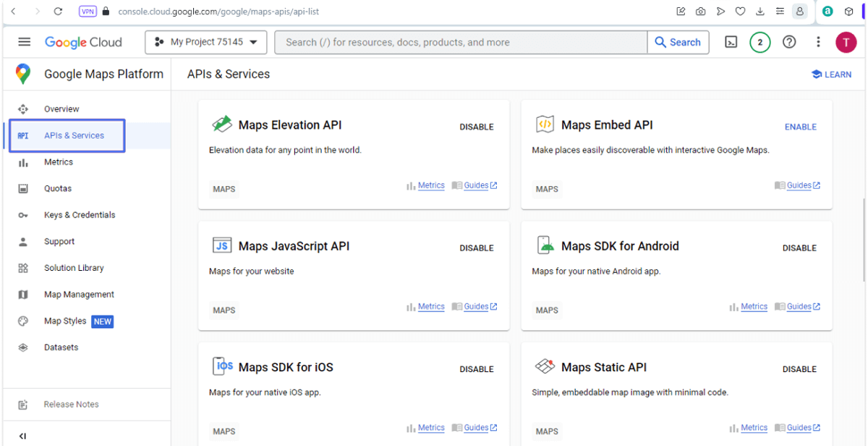The height and width of the screenshot is (446, 868).
Task: Focus the resources search field
Action: (x=461, y=42)
